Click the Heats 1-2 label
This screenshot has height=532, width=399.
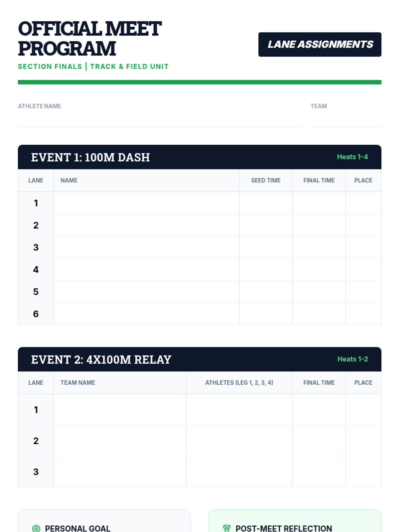(352, 359)
